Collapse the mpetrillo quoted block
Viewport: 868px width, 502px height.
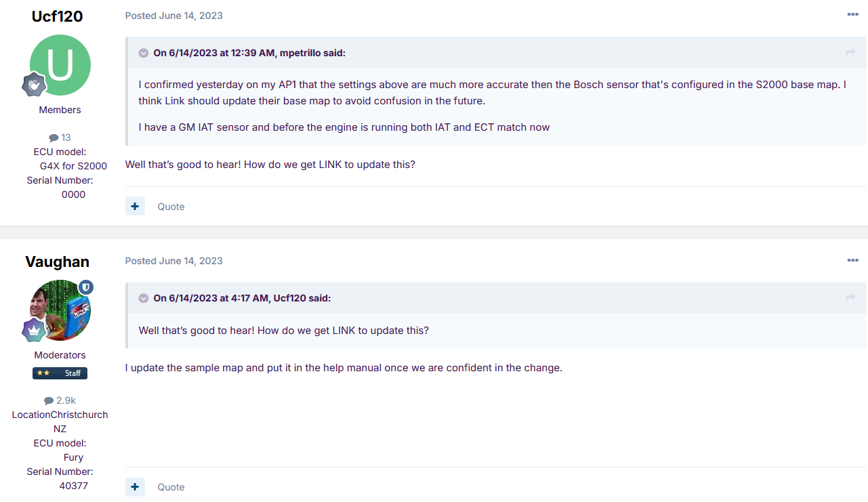point(144,53)
